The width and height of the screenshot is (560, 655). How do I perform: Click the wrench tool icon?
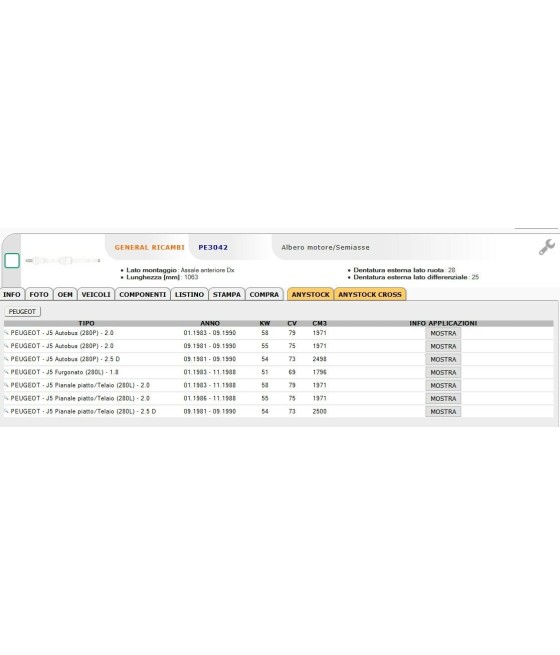pos(546,247)
